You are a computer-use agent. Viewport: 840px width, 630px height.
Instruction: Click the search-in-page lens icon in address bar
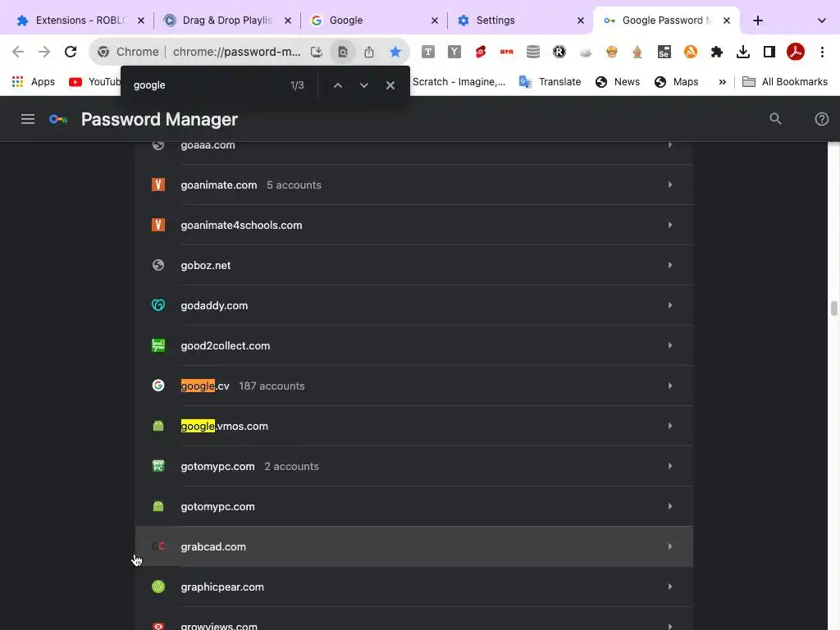[343, 52]
